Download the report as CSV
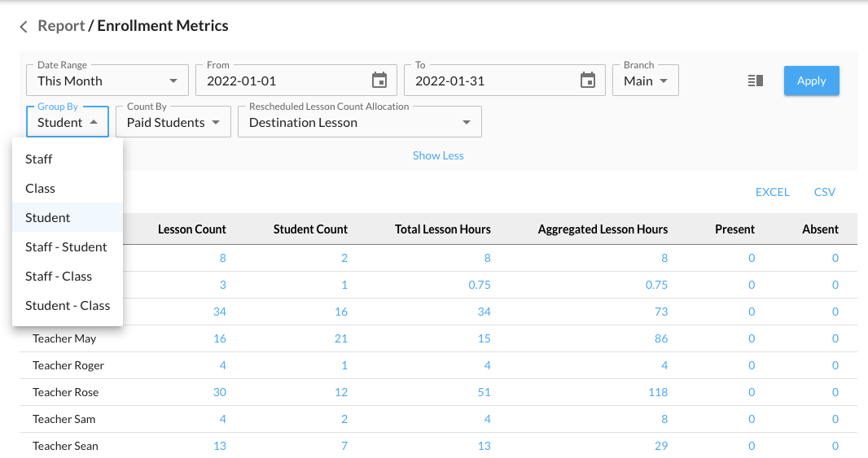The image size is (868, 458). click(824, 193)
